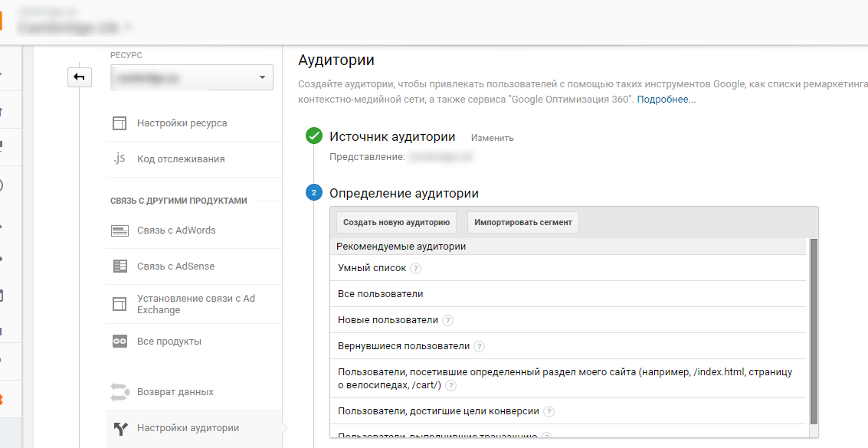Click the audience list scrollbar

click(x=814, y=331)
